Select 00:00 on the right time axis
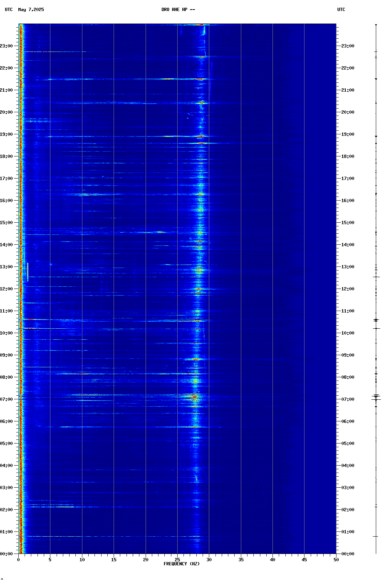 coord(348,554)
